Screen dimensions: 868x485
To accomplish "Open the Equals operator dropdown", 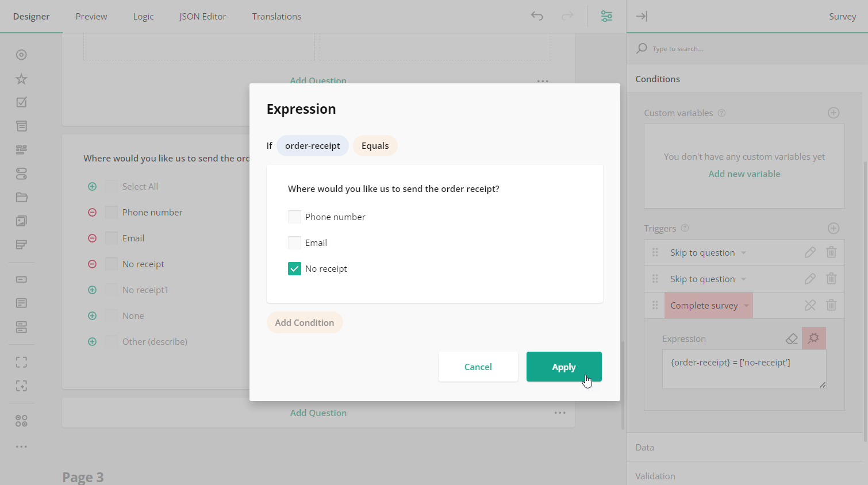I will [375, 145].
